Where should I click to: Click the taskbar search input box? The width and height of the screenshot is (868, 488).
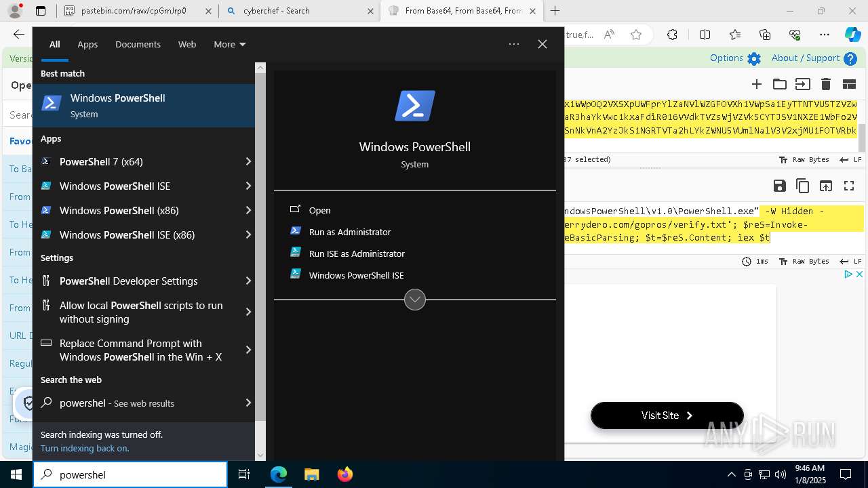click(x=130, y=474)
